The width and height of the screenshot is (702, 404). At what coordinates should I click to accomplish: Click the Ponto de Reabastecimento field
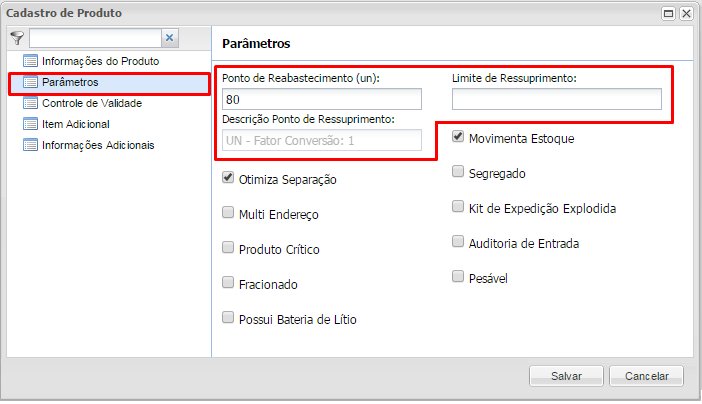click(x=321, y=99)
